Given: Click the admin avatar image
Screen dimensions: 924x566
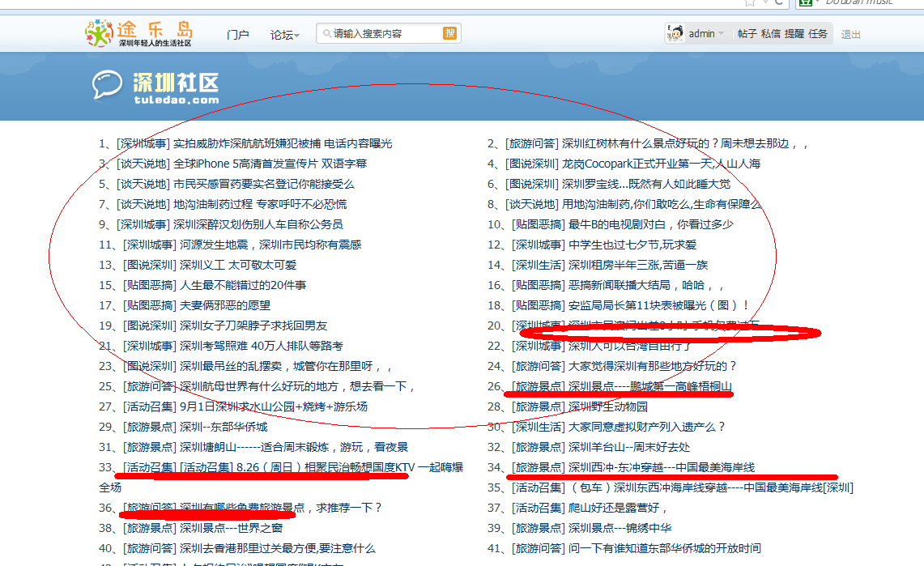Looking at the screenshot, I should click(675, 33).
